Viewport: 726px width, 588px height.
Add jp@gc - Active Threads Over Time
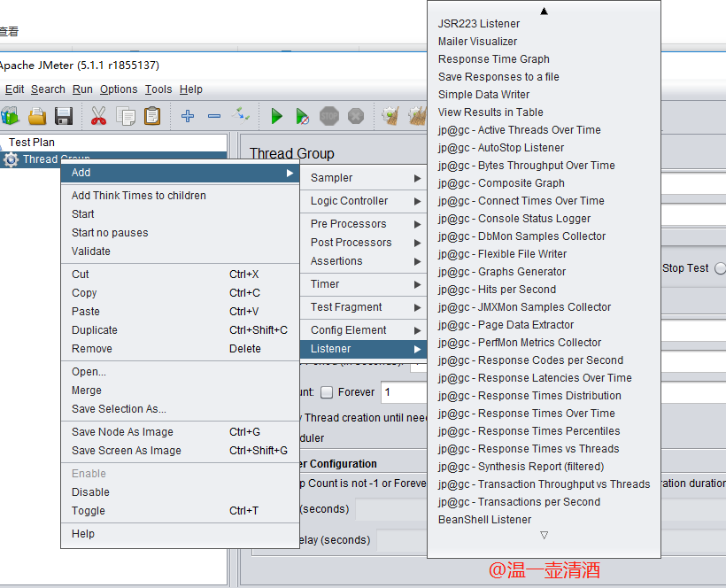click(544, 130)
